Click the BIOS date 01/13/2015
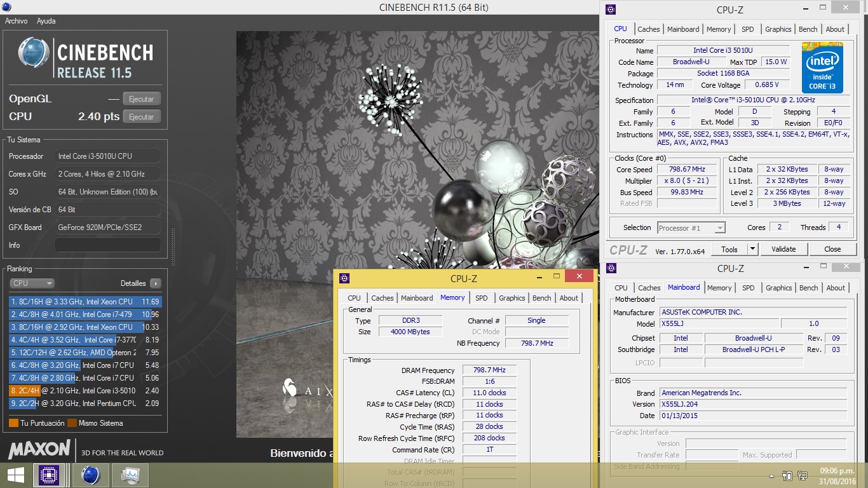 (753, 416)
